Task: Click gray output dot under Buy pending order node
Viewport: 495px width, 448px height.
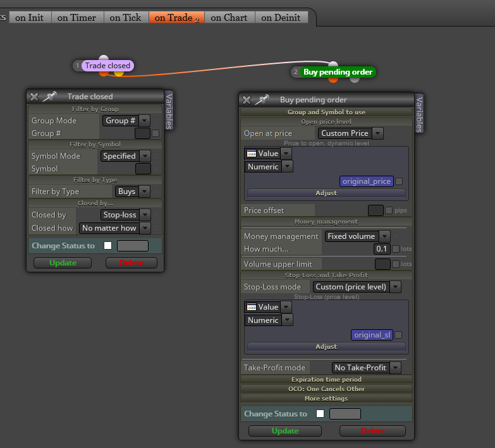Action: click(355, 80)
